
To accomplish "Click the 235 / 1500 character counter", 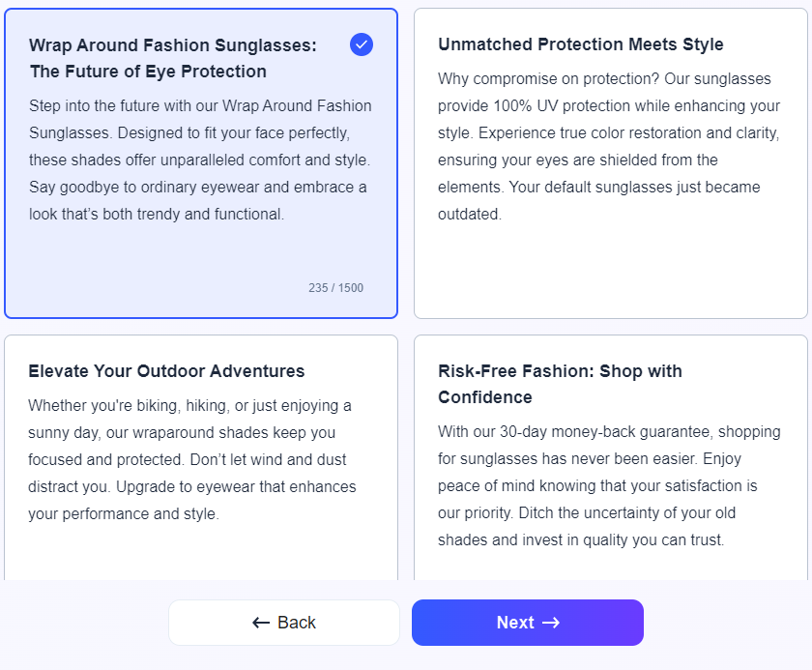I will click(336, 288).
